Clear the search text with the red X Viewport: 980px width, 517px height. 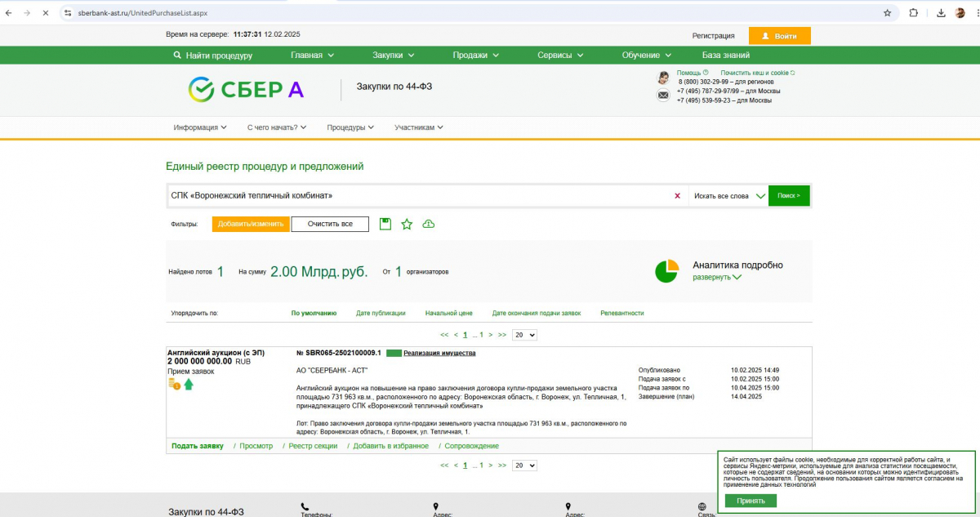click(x=677, y=196)
